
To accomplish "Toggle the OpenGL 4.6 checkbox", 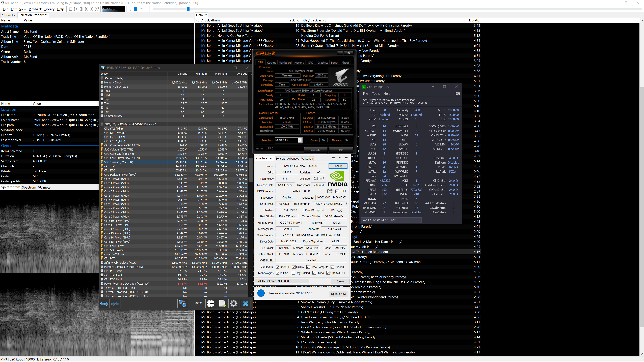I will coord(328,273).
